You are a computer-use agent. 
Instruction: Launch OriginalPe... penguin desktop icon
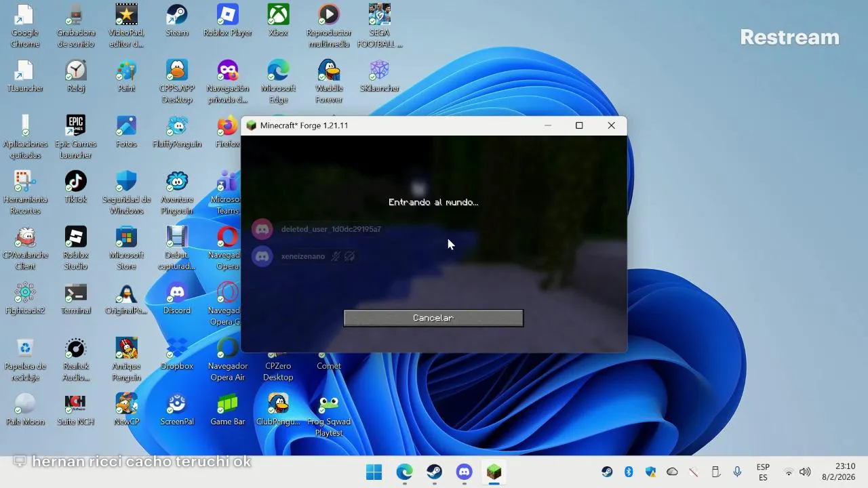pos(126,298)
